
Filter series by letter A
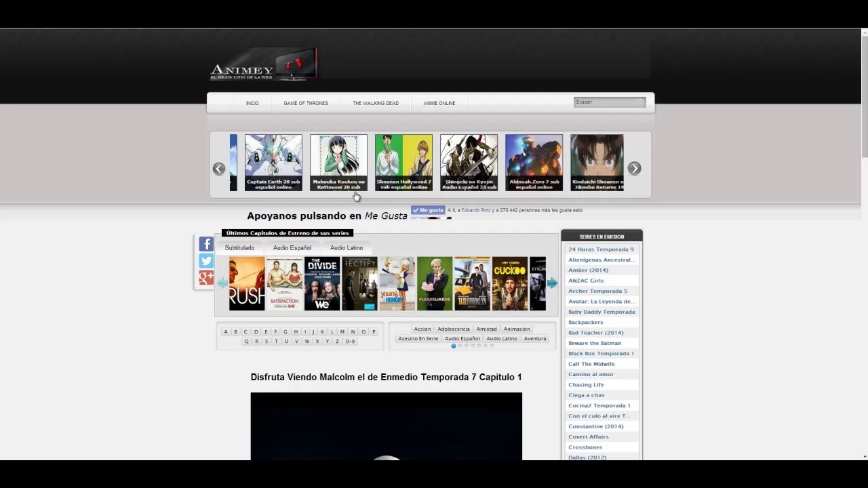[x=226, y=332]
